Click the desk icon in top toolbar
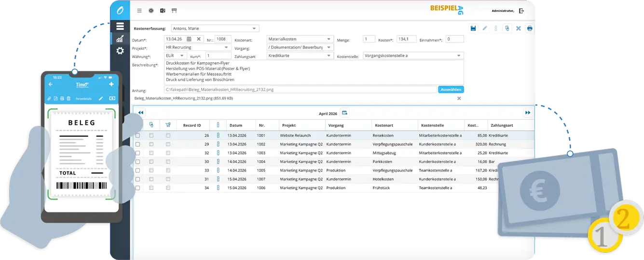This screenshot has width=644, height=260. (174, 11)
